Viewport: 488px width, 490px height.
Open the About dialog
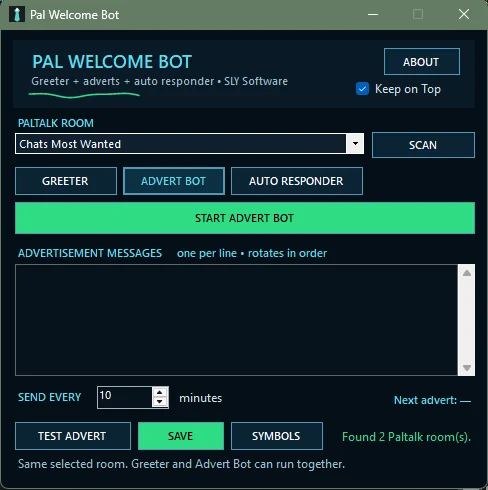click(422, 62)
